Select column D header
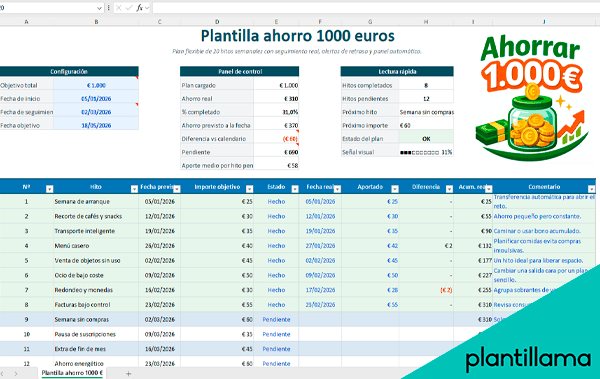600x379 pixels. point(217,22)
